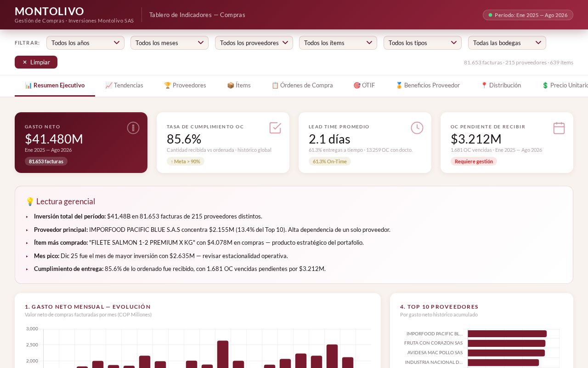Open the Órdenes de Compra tab
Viewport: 588px width, 368px height.
302,86
